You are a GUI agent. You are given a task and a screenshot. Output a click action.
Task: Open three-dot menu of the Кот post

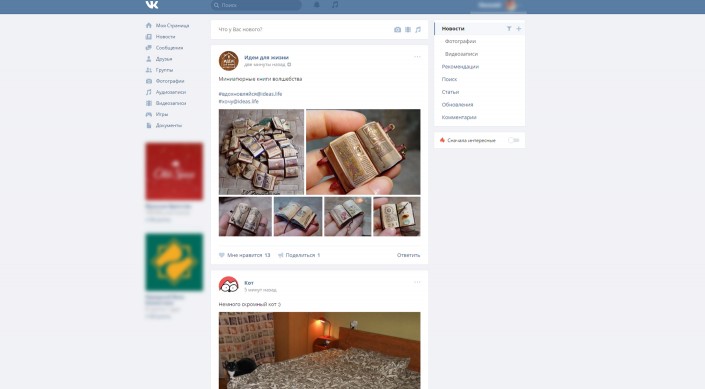click(417, 282)
